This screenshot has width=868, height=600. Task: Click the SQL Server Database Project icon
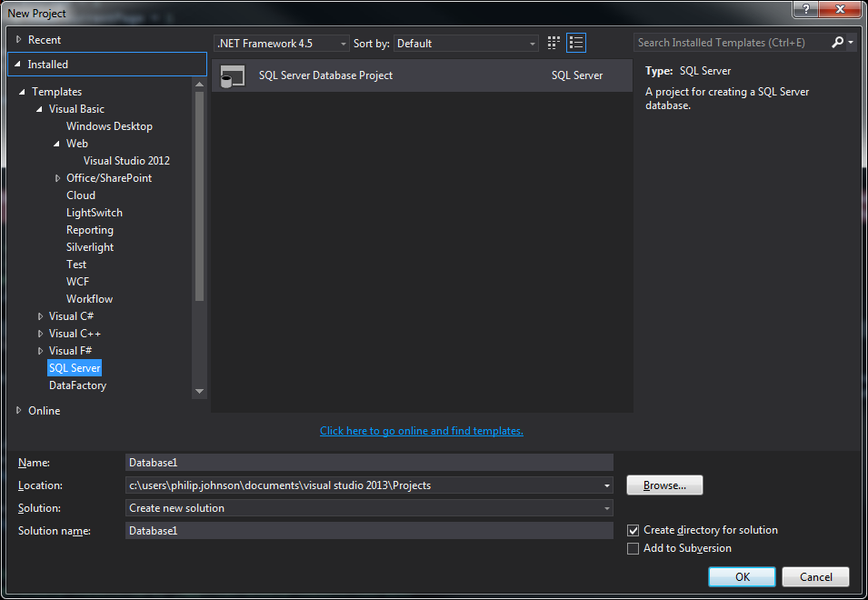coord(233,76)
